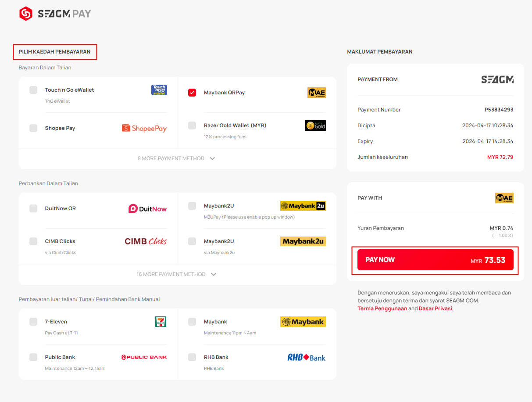Click the ShopeePay logo
532x402 pixels.
(x=144, y=128)
